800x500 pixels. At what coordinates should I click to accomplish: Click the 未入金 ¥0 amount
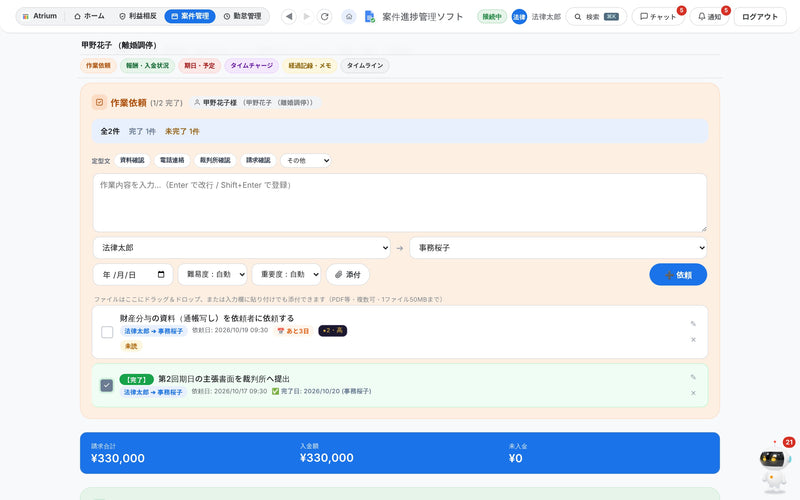pyautogui.click(x=515, y=458)
